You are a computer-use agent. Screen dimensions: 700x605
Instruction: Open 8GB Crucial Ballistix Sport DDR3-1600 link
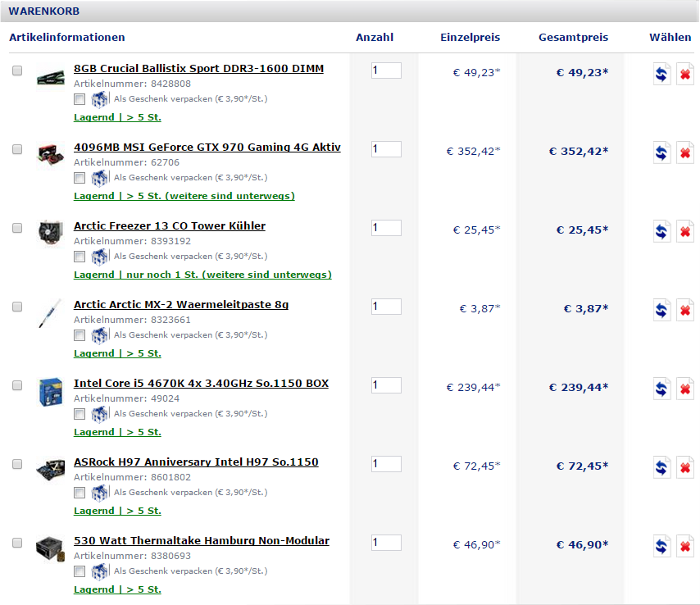[x=198, y=69]
